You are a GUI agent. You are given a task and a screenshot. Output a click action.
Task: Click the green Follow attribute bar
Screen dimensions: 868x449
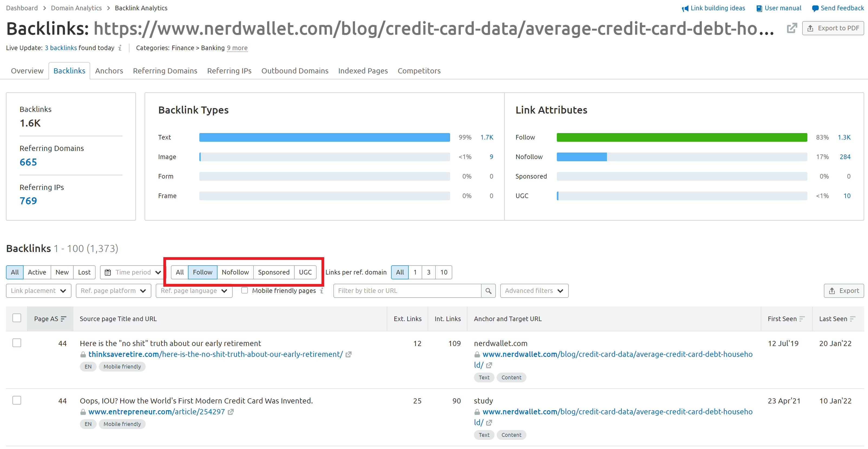point(682,137)
